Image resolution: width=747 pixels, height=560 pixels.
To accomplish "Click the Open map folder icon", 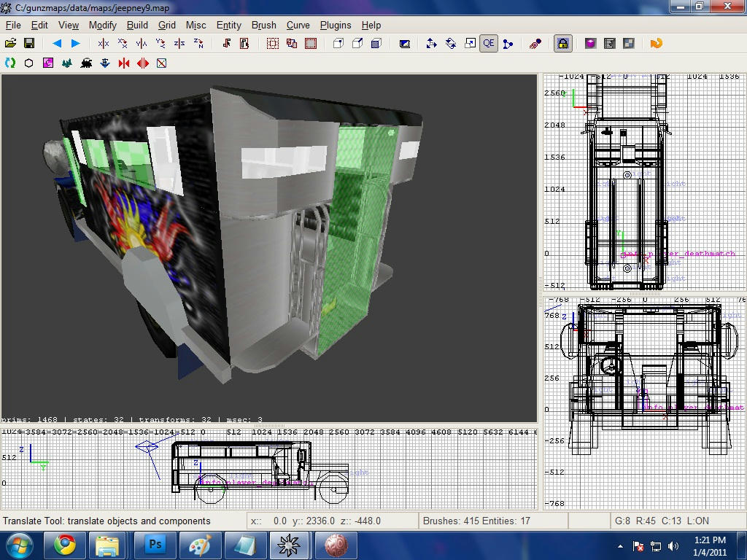I will (x=11, y=44).
